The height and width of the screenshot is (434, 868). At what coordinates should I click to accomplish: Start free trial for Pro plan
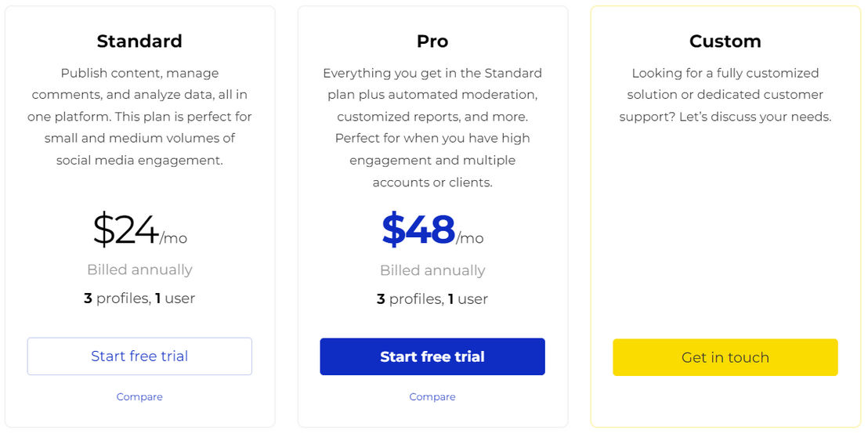[432, 356]
